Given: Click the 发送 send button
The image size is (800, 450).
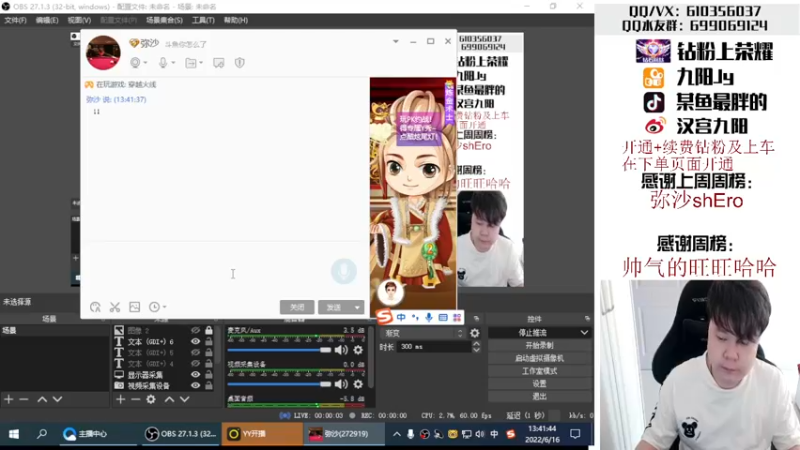Looking at the screenshot, I should [334, 307].
